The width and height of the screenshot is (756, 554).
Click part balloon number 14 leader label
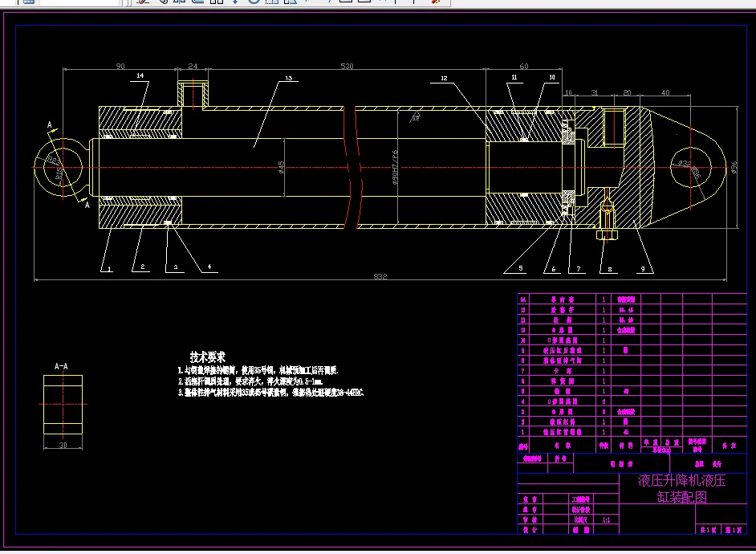click(140, 75)
